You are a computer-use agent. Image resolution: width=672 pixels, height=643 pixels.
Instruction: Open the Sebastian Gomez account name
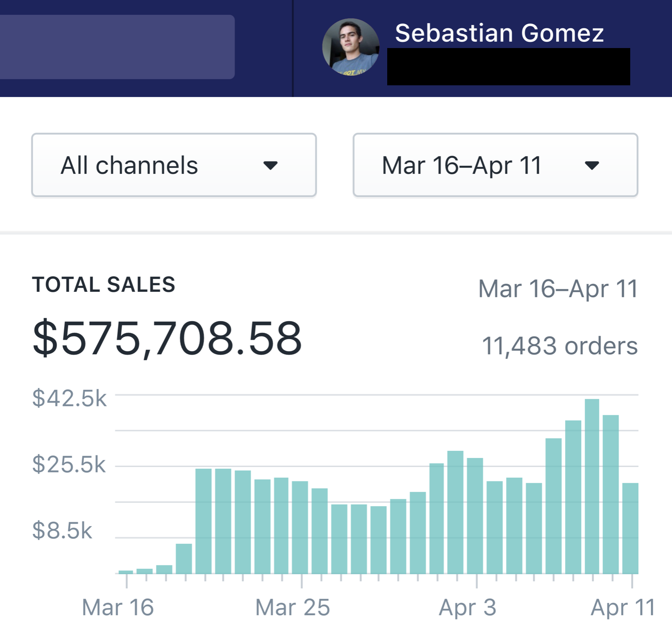[499, 33]
